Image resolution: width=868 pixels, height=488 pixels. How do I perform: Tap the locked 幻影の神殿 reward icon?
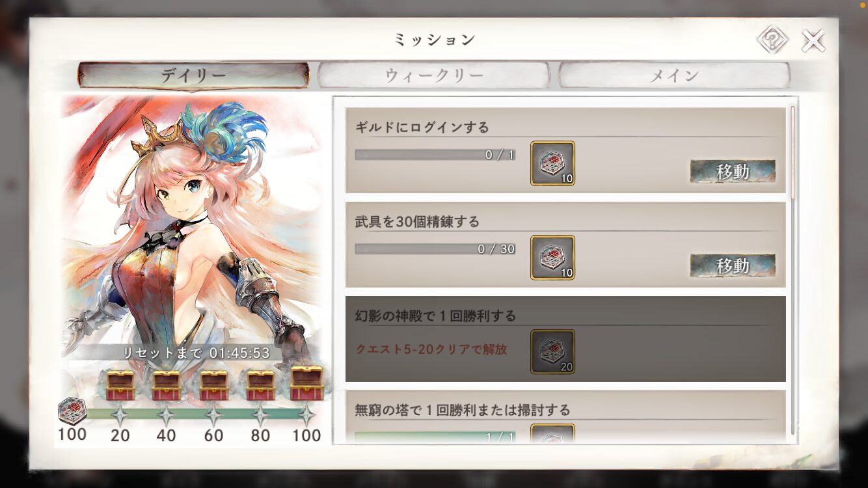coord(552,352)
